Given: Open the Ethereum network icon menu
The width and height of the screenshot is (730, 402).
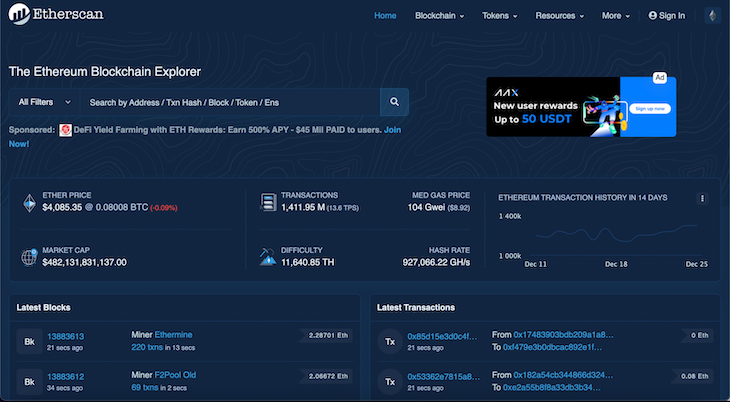Looking at the screenshot, I should [712, 16].
